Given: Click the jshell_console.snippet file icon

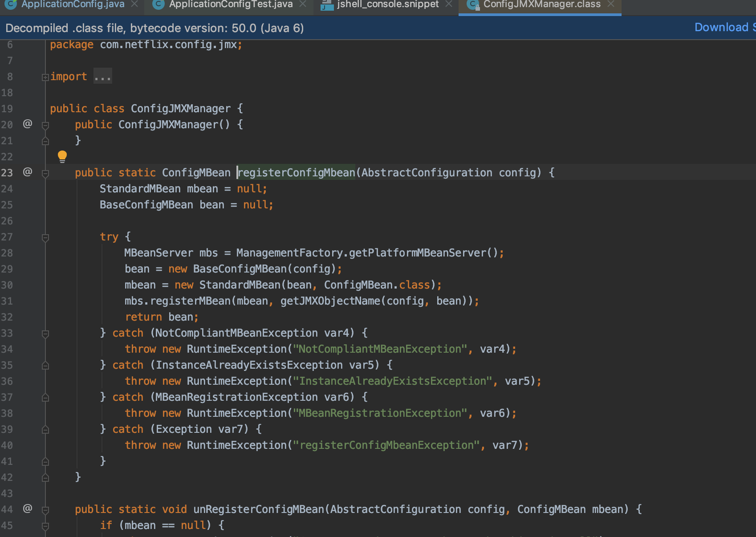Looking at the screenshot, I should (x=327, y=4).
